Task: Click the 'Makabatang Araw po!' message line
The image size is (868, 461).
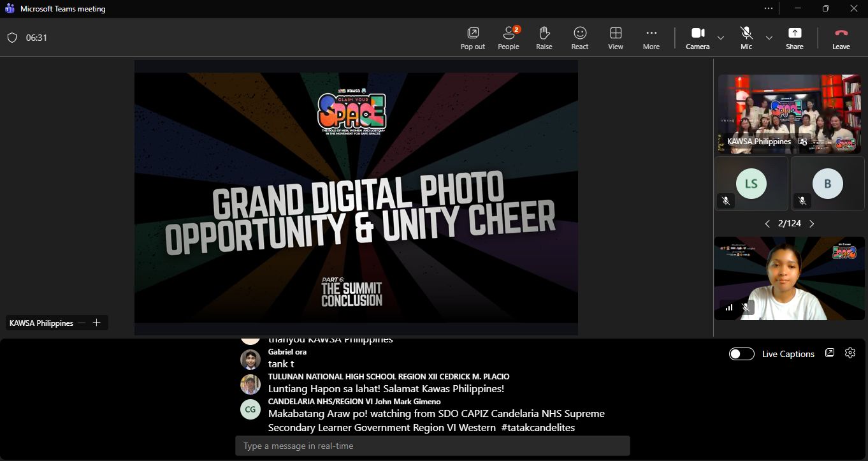Action: (x=437, y=414)
